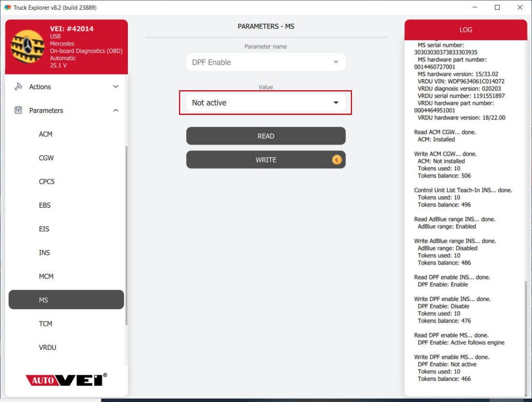
Task: Click the token coin icon on WRITE
Action: tap(336, 160)
